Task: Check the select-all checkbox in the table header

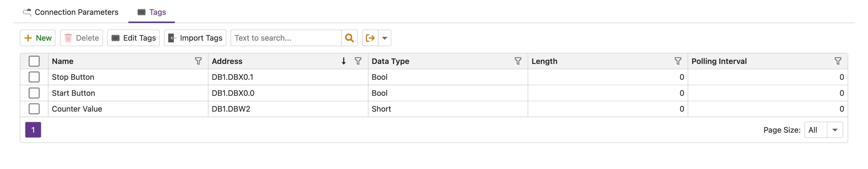Action: click(34, 61)
